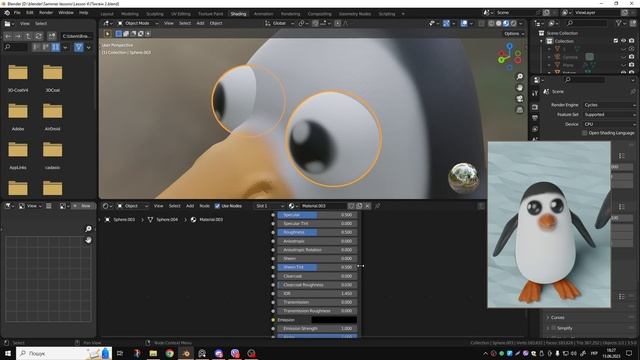Click the viewport pan hand gizmo

(520, 87)
